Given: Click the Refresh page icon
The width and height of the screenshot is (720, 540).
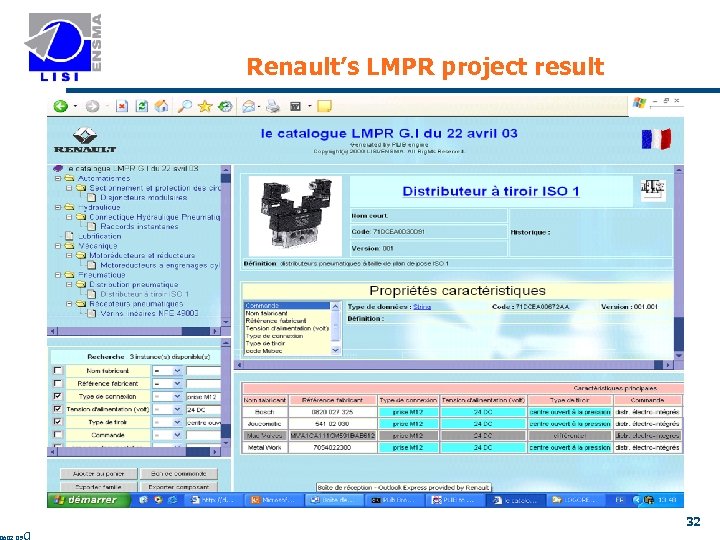Looking at the screenshot, I should [142, 107].
